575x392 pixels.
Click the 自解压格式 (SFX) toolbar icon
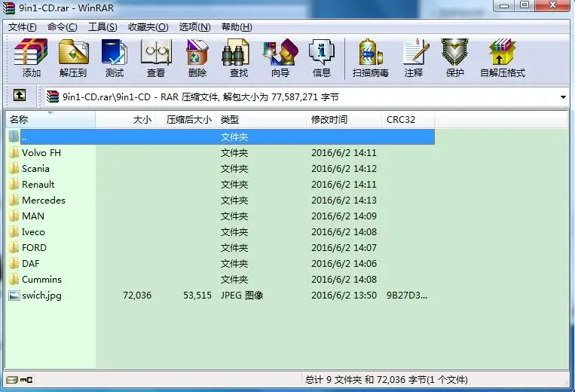click(x=503, y=58)
